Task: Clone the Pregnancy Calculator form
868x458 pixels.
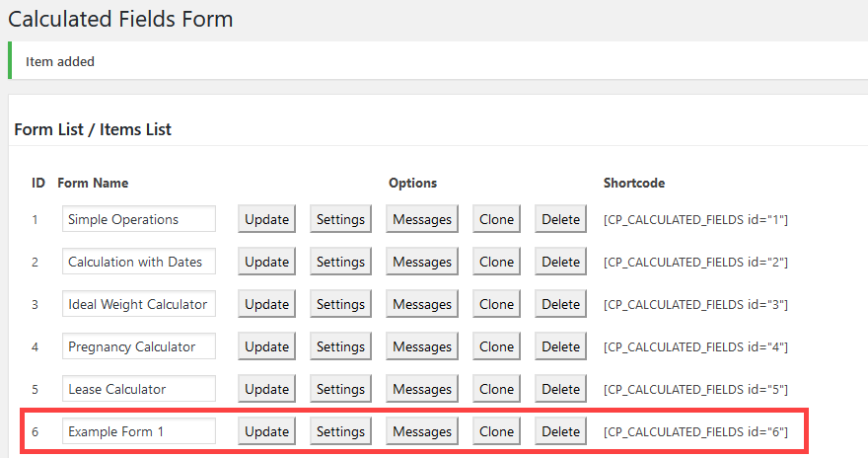Action: point(496,346)
